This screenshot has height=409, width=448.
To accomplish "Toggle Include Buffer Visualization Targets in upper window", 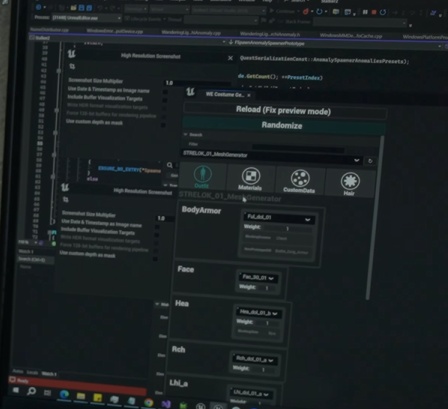I will [x=165, y=100].
